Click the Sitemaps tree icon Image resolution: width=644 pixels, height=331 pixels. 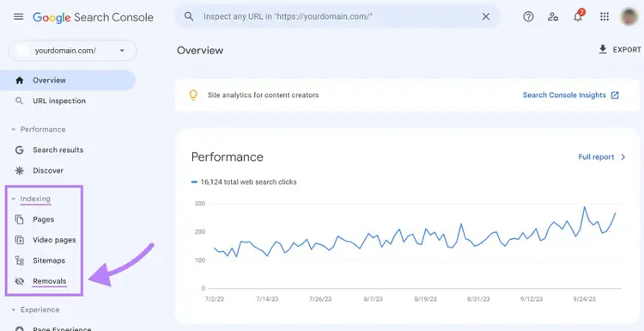(x=19, y=261)
